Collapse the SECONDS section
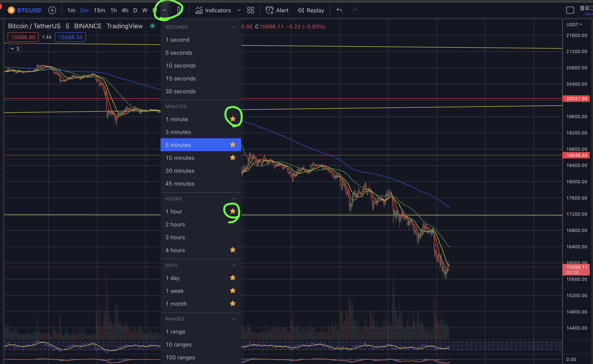This screenshot has height=364, width=593. [x=234, y=27]
